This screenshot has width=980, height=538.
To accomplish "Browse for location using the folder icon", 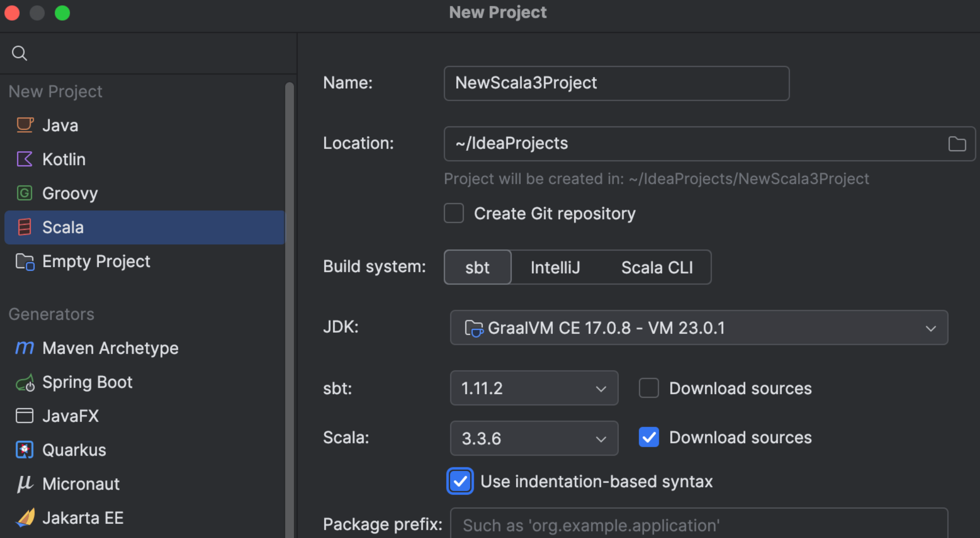I will [x=957, y=144].
